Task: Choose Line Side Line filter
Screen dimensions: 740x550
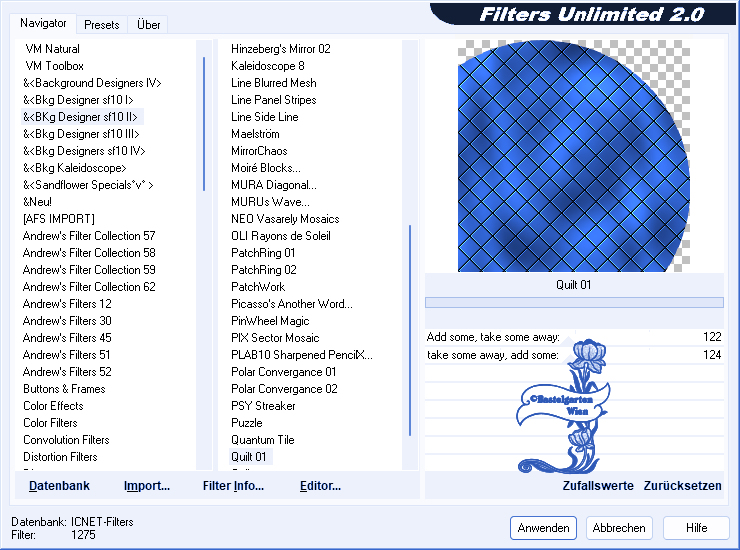Action: (265, 117)
